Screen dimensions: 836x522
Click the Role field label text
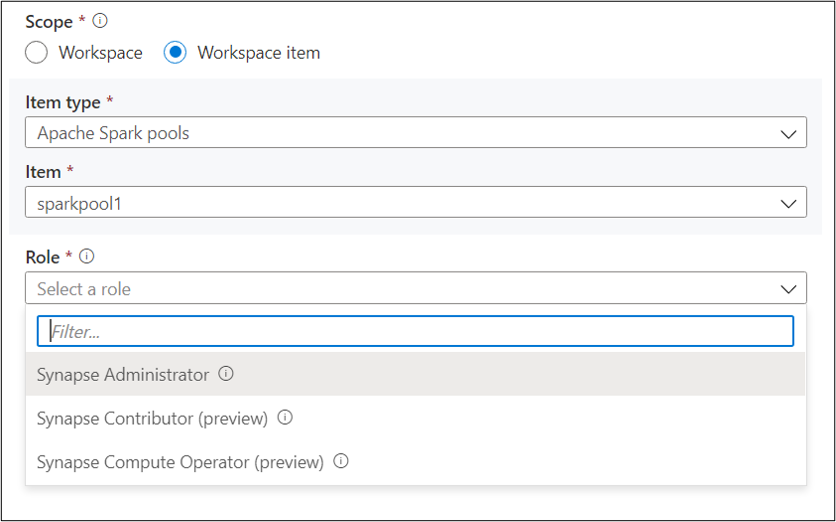tap(43, 257)
